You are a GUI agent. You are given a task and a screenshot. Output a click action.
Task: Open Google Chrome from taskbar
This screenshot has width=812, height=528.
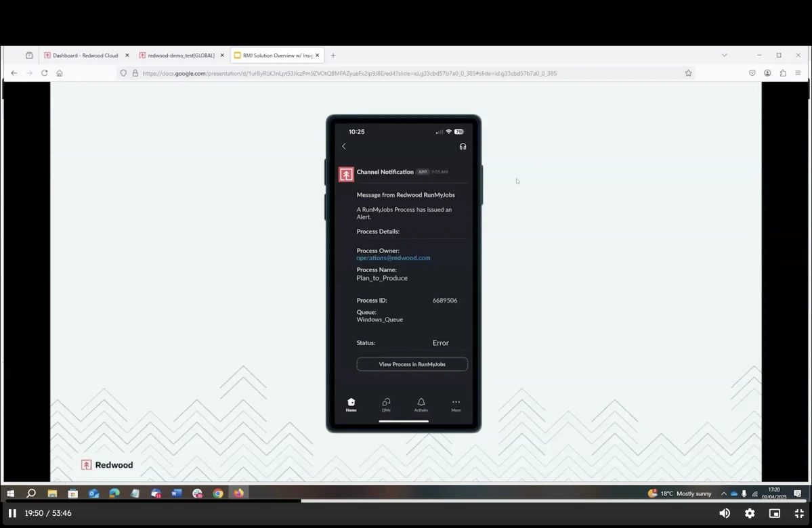coord(218,493)
